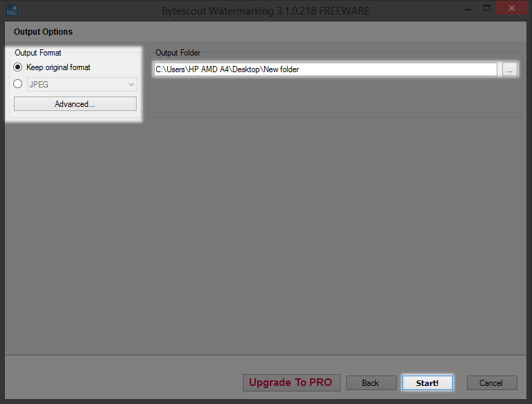Click the window title Bytescout Watermarking text
This screenshot has height=404, width=532.
266,11
